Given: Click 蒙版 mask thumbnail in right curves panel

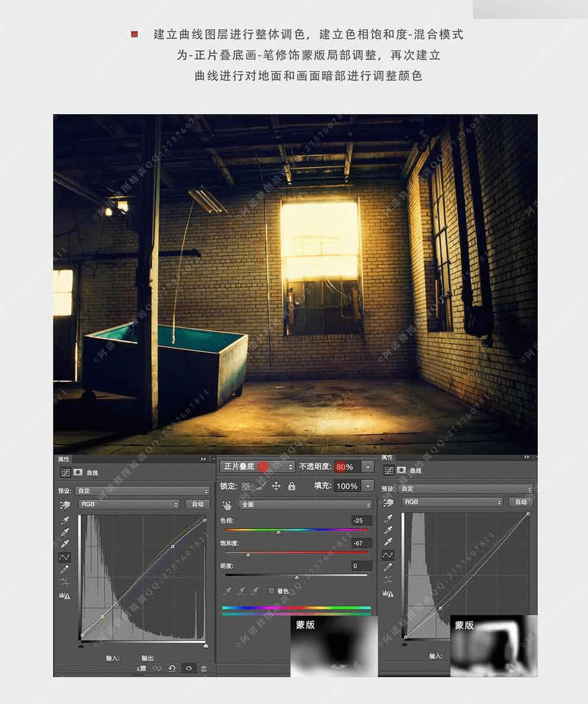Looking at the screenshot, I should [494, 646].
